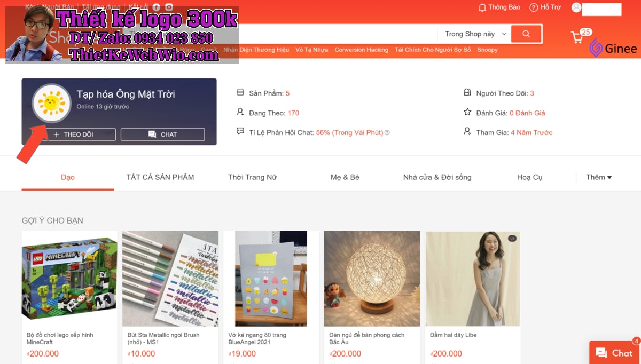Click the CHAT button on shop card

(x=162, y=134)
